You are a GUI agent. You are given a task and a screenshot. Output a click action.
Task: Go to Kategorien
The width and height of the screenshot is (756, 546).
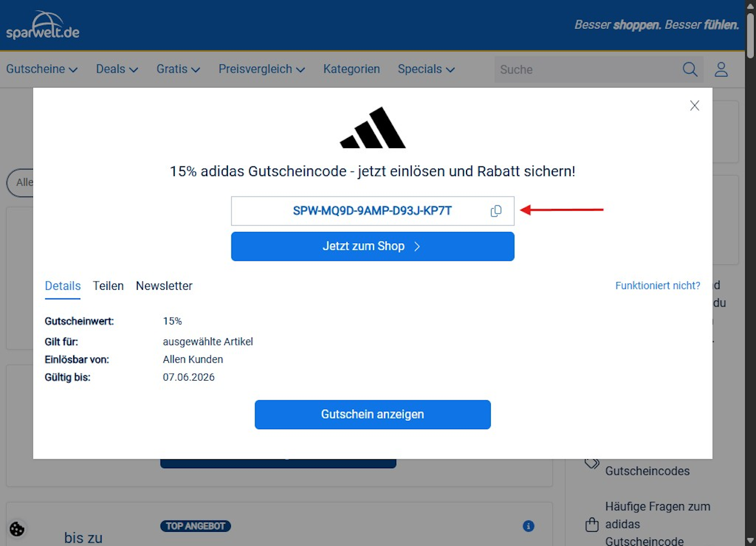click(x=351, y=69)
